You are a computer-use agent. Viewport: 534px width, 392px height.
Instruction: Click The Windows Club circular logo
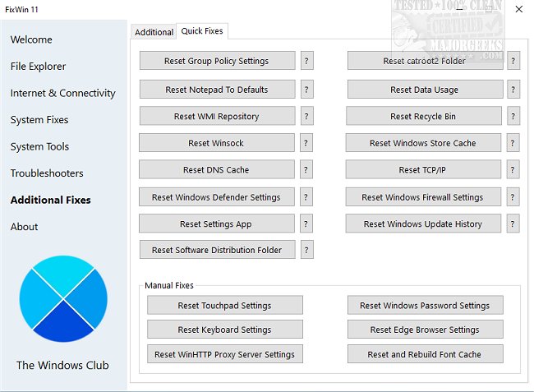click(63, 299)
